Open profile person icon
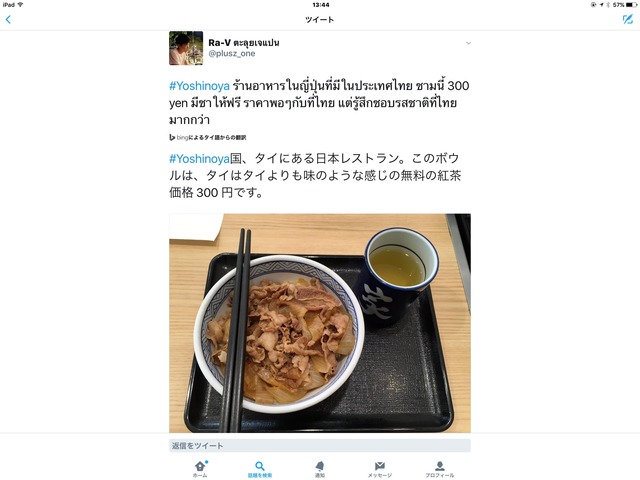 coord(440,466)
